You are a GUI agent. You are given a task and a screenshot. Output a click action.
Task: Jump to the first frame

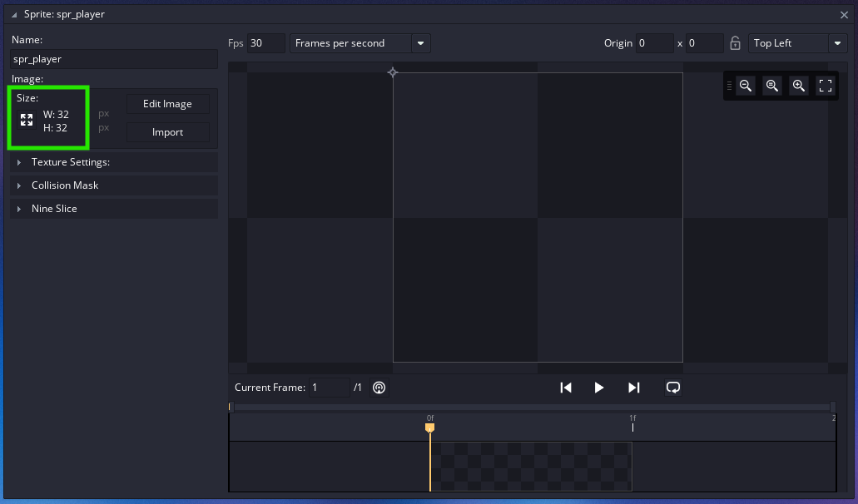tap(566, 388)
